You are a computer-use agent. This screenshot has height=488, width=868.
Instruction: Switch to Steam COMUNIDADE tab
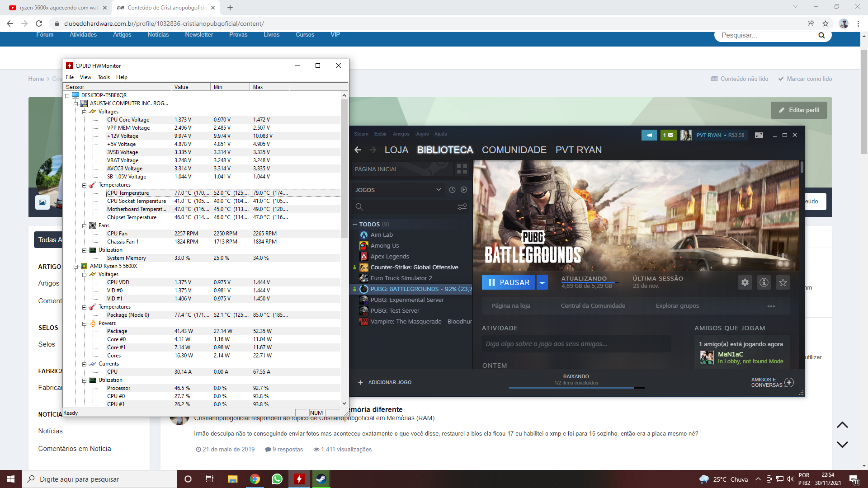tap(514, 150)
